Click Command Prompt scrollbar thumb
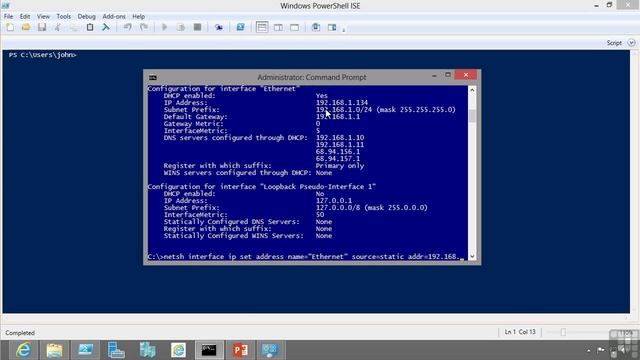This screenshot has height=360, width=640. point(472,116)
